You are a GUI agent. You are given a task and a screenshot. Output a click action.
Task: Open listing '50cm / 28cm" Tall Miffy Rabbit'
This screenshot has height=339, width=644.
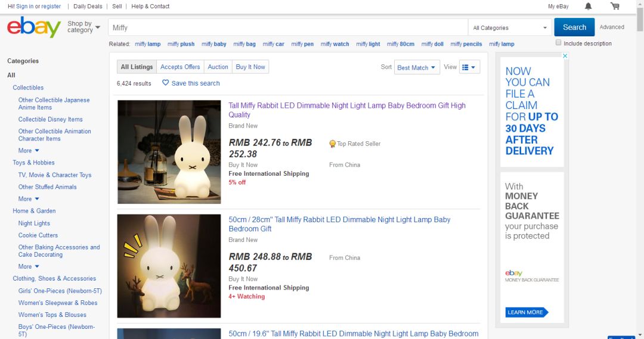click(339, 224)
